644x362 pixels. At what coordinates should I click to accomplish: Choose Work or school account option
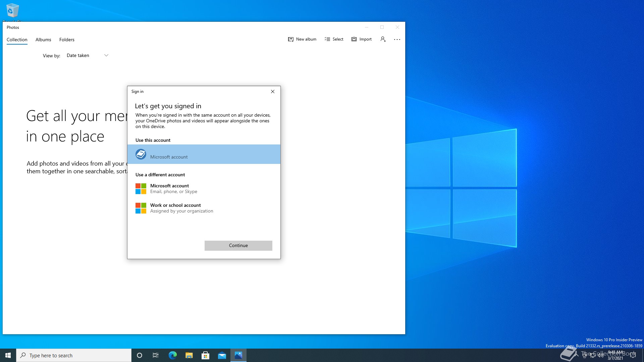point(204,208)
